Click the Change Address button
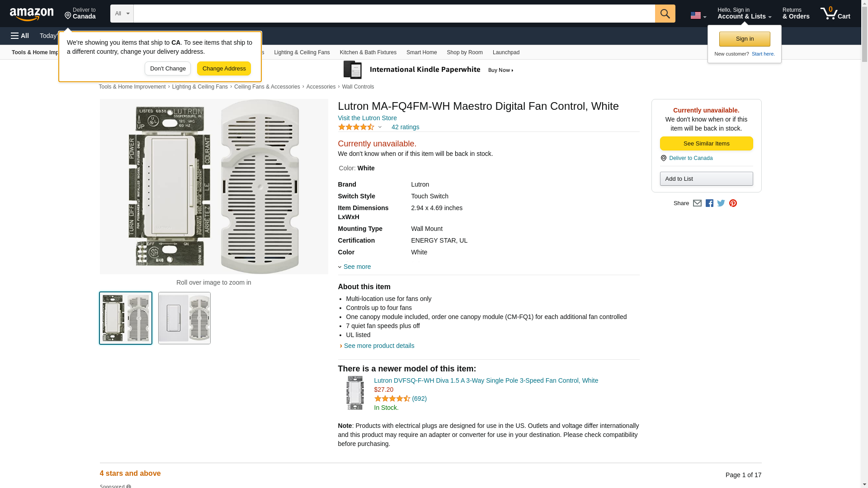The width and height of the screenshot is (868, 488). pos(224,69)
